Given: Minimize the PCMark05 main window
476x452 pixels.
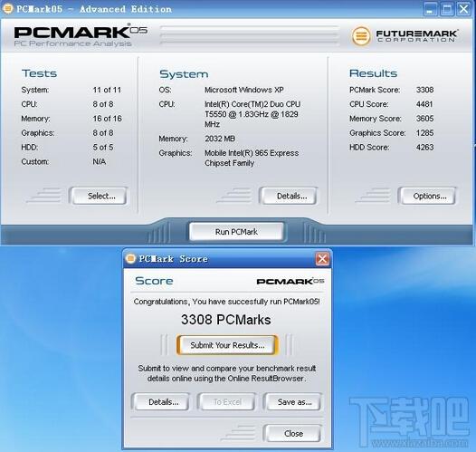Looking at the screenshot, I should [x=430, y=9].
